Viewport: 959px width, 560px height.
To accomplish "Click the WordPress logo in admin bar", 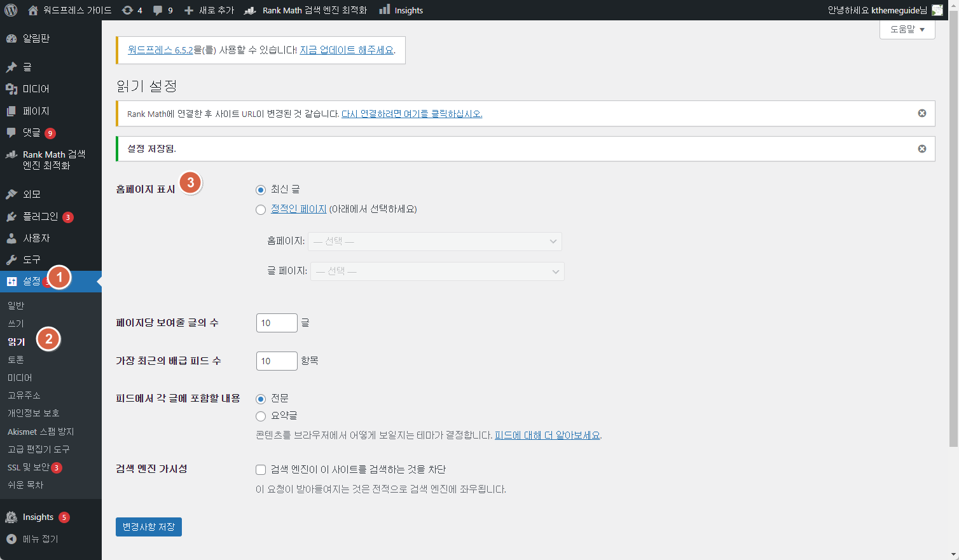I will pyautogui.click(x=11, y=10).
